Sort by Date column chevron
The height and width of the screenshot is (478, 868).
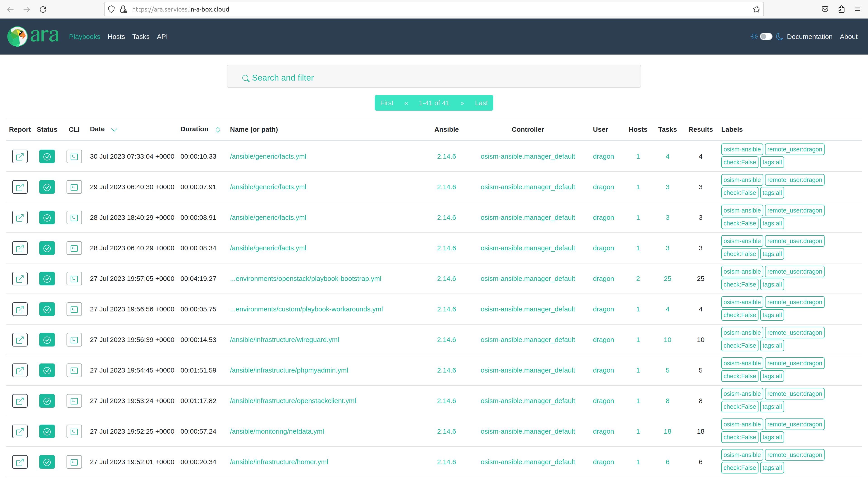click(114, 130)
